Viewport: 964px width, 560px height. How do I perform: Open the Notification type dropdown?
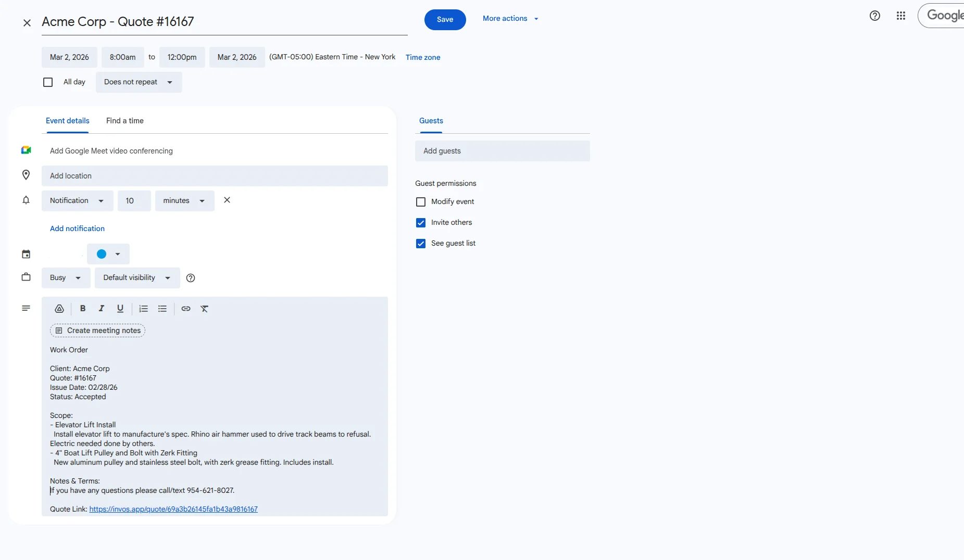click(78, 201)
